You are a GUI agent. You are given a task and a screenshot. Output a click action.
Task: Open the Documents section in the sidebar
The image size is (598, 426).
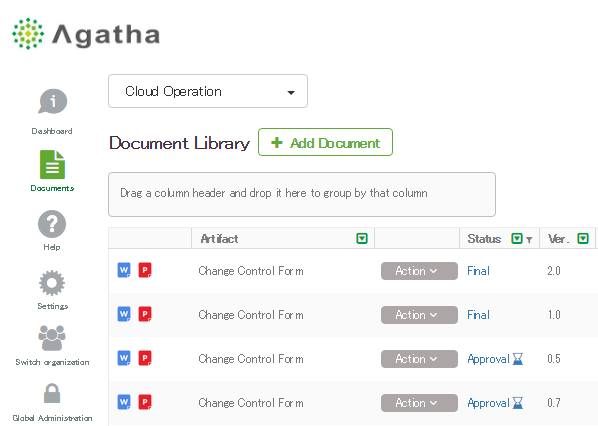click(x=52, y=170)
